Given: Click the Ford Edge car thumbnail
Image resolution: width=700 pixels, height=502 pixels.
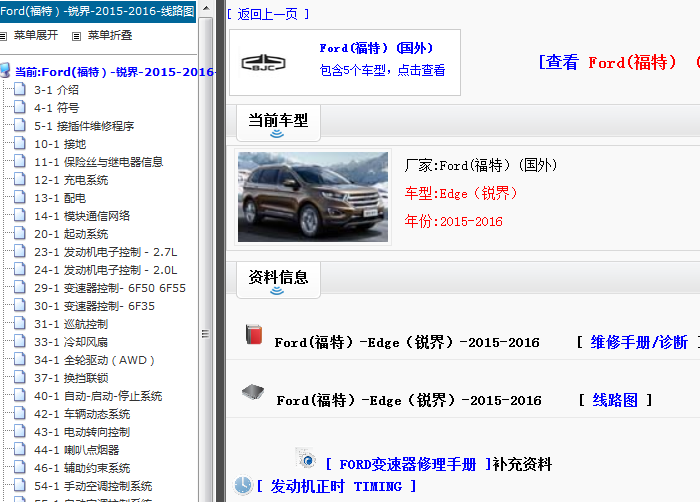Looking at the screenshot, I should (313, 197).
